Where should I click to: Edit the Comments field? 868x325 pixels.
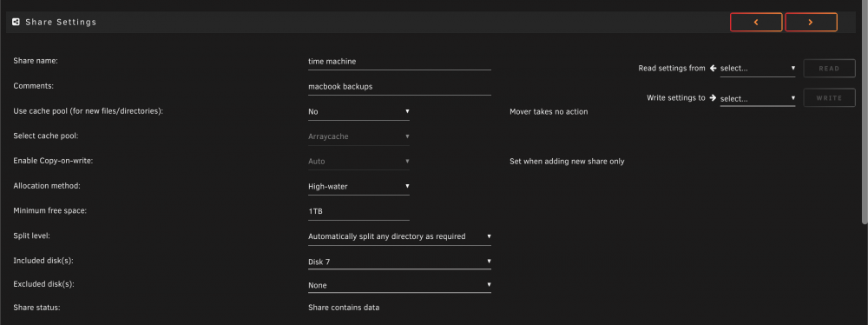(399, 87)
